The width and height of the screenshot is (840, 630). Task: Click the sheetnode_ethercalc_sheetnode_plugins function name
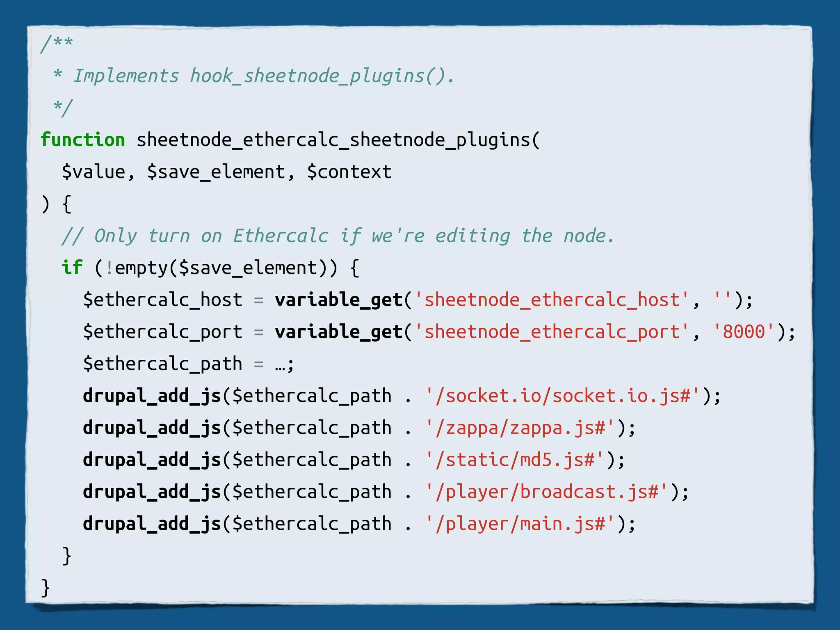333,140
